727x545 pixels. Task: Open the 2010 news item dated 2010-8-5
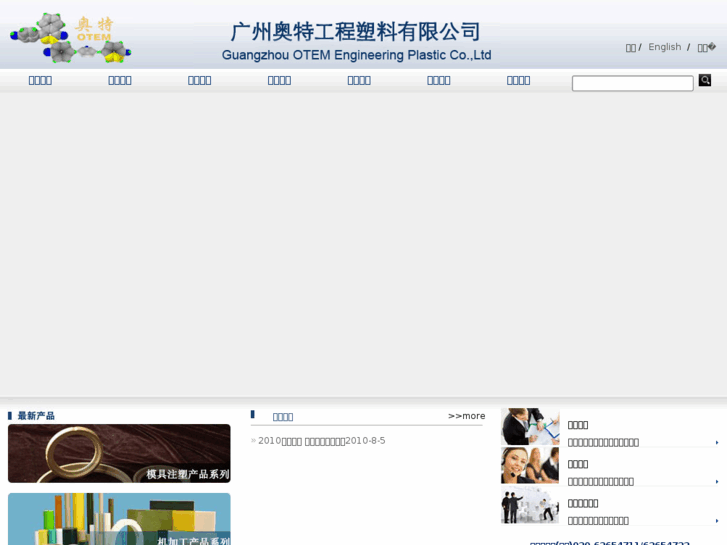(x=321, y=441)
